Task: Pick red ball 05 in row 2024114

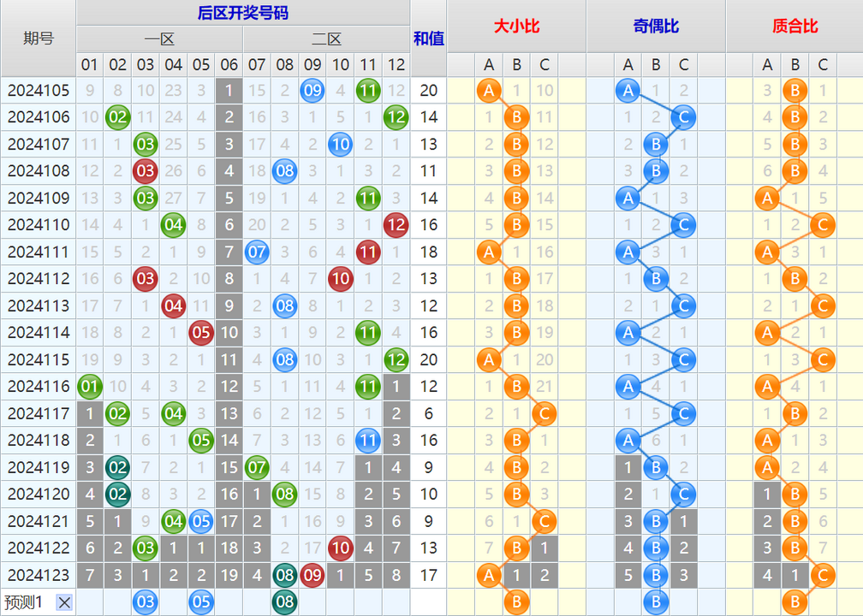Action: tap(201, 333)
